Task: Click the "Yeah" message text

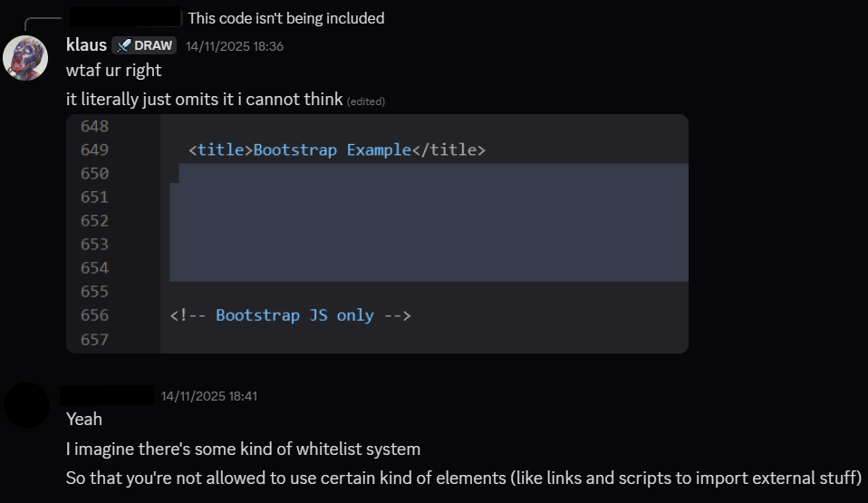Action: [x=84, y=419]
